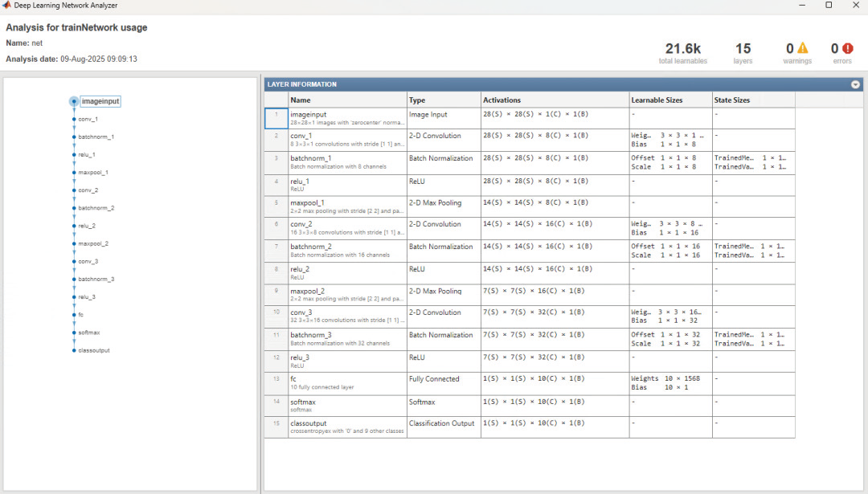Click the State Sizes column header
Image resolution: width=868 pixels, height=494 pixels.
pyautogui.click(x=754, y=100)
